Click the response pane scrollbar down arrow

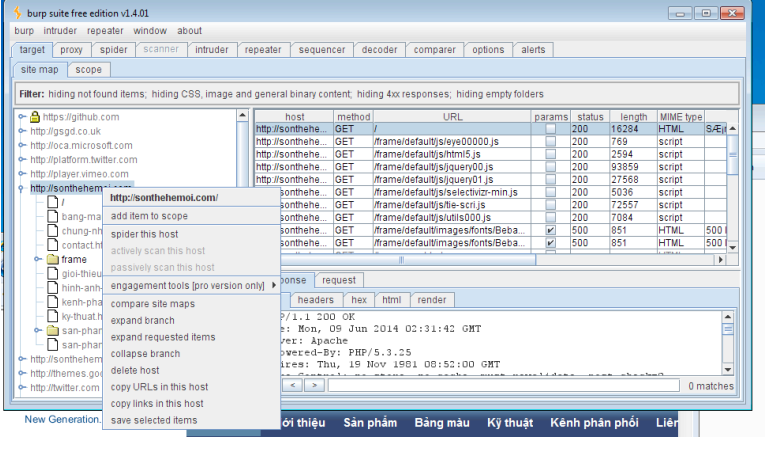pyautogui.click(x=728, y=370)
